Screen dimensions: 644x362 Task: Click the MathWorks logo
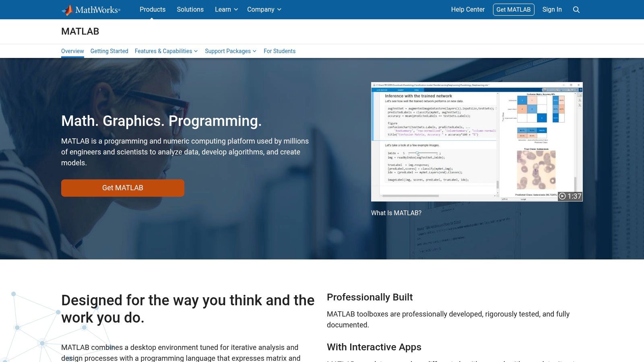(91, 10)
